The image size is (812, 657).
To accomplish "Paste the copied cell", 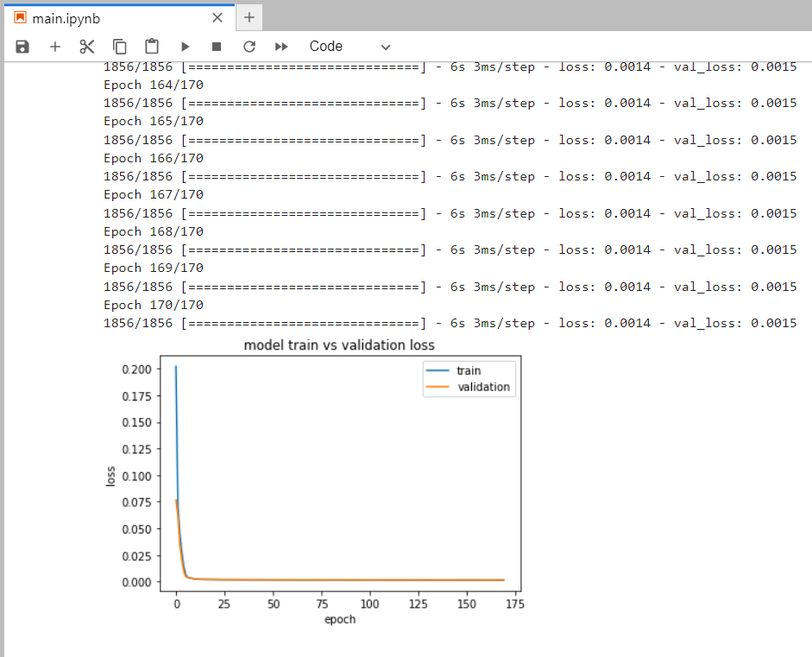I will pos(151,47).
